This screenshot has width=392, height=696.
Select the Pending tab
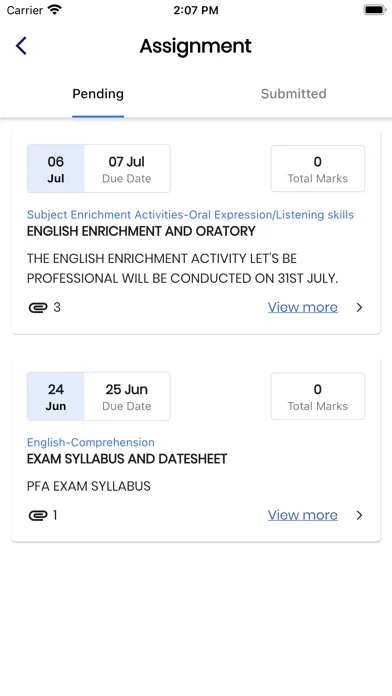tap(98, 94)
